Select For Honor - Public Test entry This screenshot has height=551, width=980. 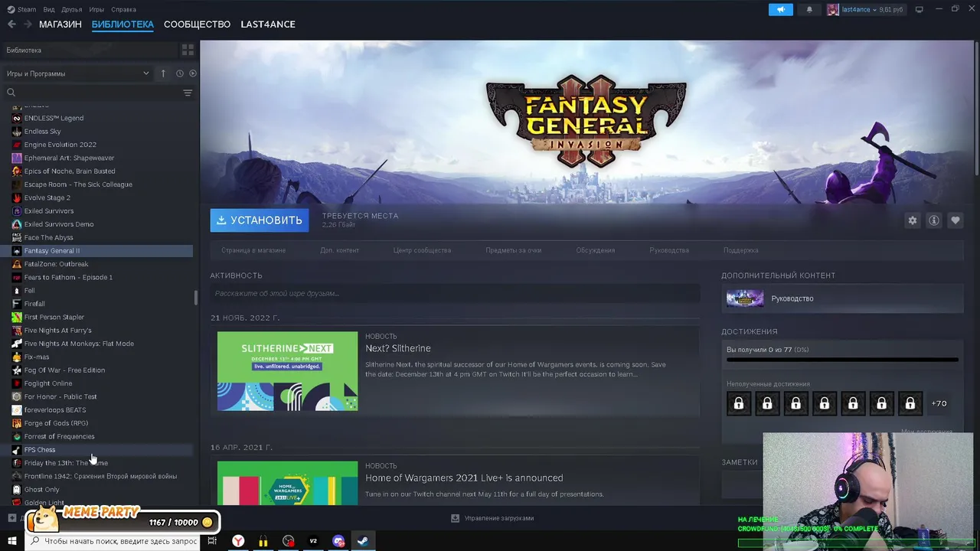60,396
